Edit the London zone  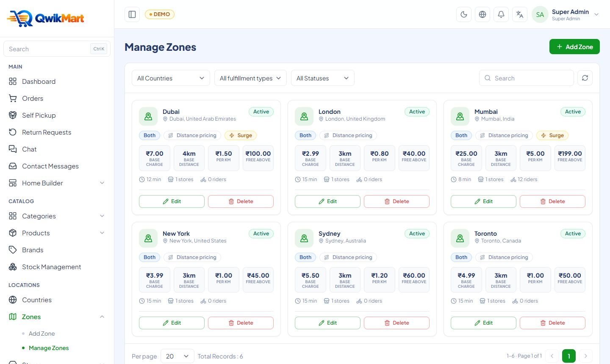point(327,201)
